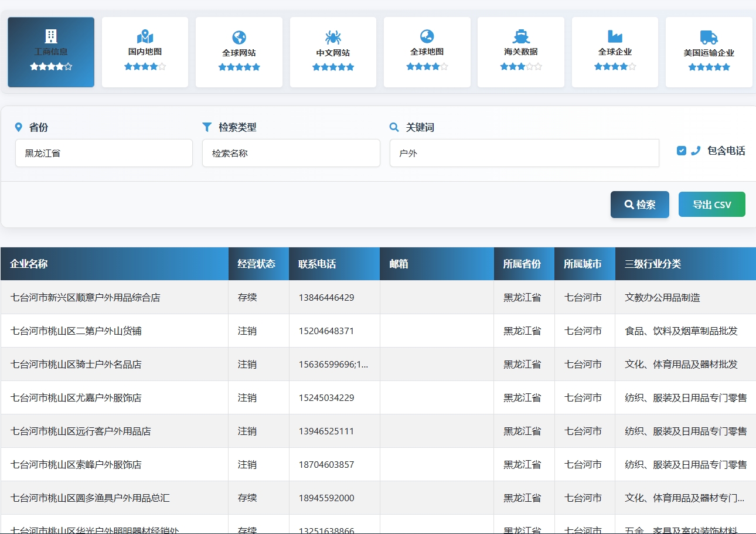756x534 pixels.
Task: Click 黑龙江省 province in 尤嘉户外服饰店 row
Action: pos(522,397)
